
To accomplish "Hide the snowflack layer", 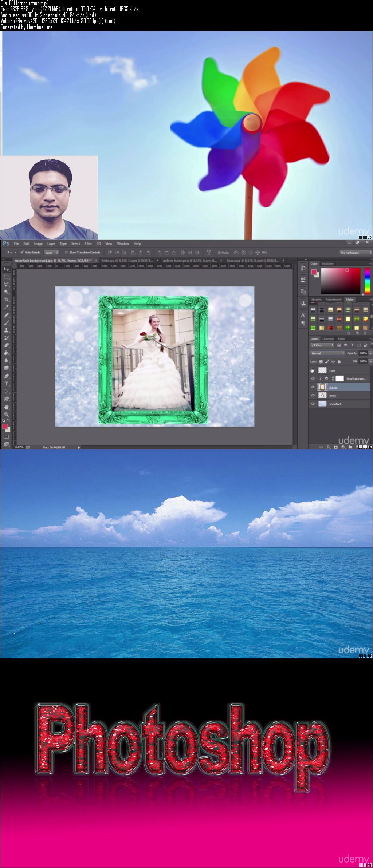I will click(313, 404).
